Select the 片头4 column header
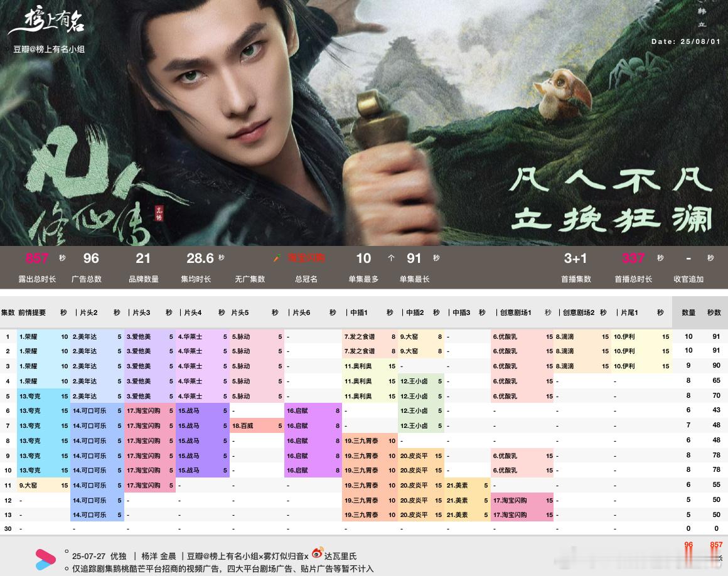Screen dimensions: 728x576 [x=193, y=312]
